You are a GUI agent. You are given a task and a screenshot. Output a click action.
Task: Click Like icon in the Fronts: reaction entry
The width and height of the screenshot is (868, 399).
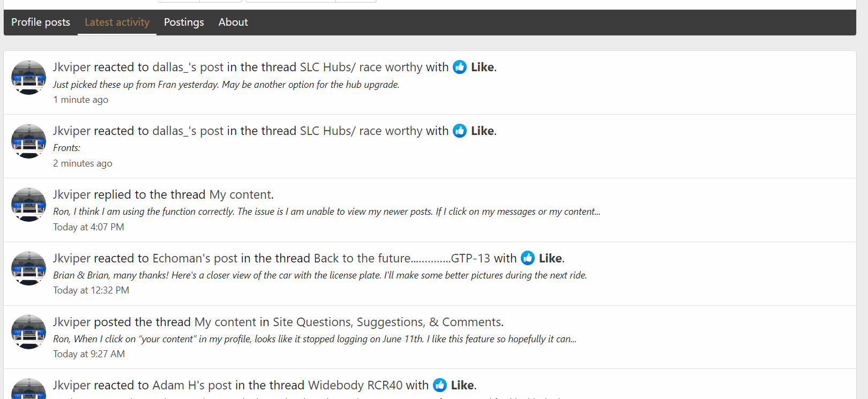[460, 131]
